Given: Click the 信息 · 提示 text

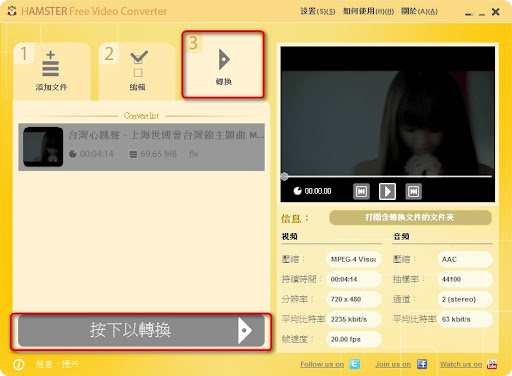Looking at the screenshot, I should coord(57,364).
